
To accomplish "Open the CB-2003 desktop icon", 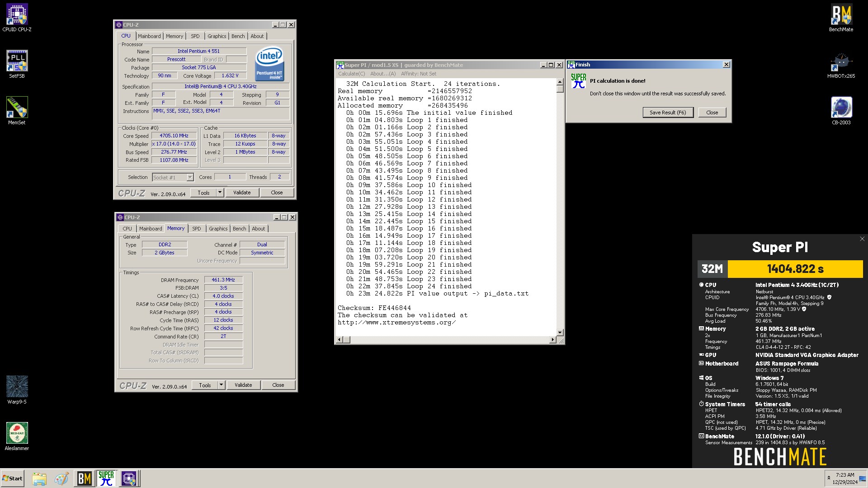I will tap(841, 111).
